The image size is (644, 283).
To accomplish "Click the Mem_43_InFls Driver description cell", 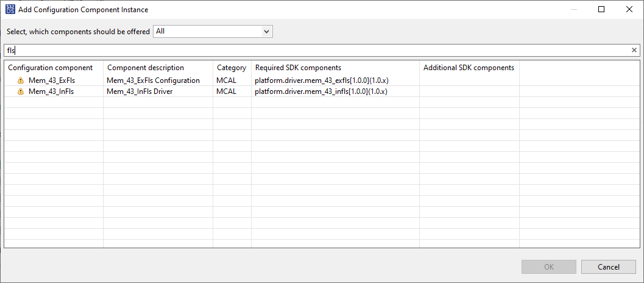I will click(x=140, y=91).
